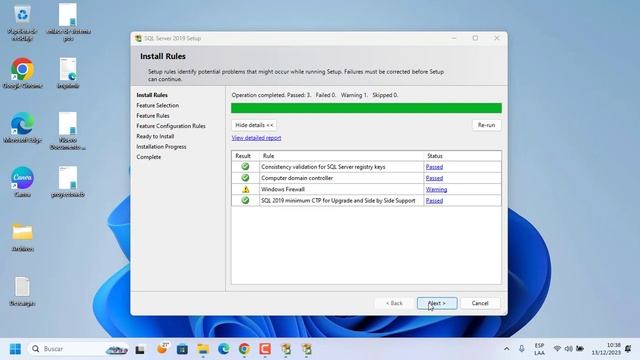Viewport: 640px width, 360px height.
Task: Open the Wi-Fi network icon in the tray
Action: (x=557, y=349)
